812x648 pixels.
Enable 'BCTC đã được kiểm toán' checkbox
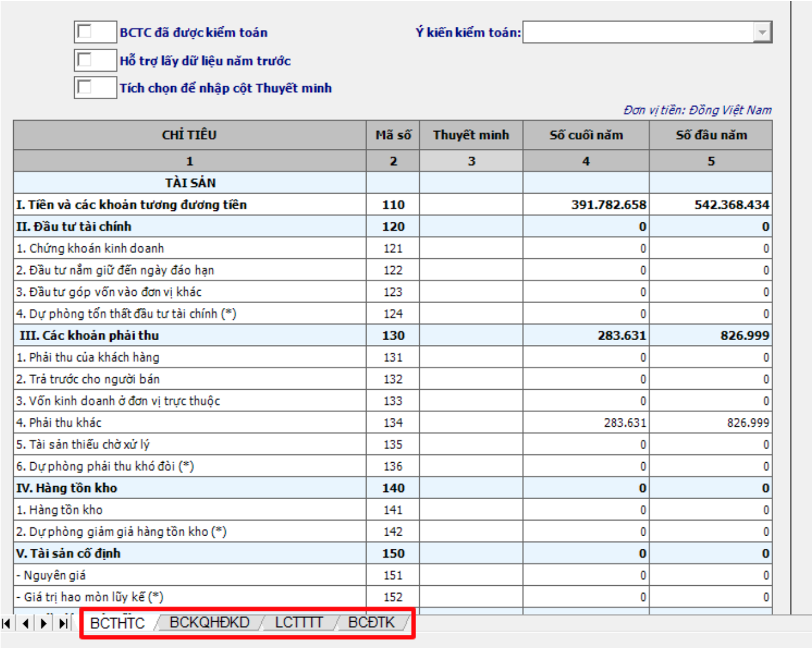click(x=85, y=32)
